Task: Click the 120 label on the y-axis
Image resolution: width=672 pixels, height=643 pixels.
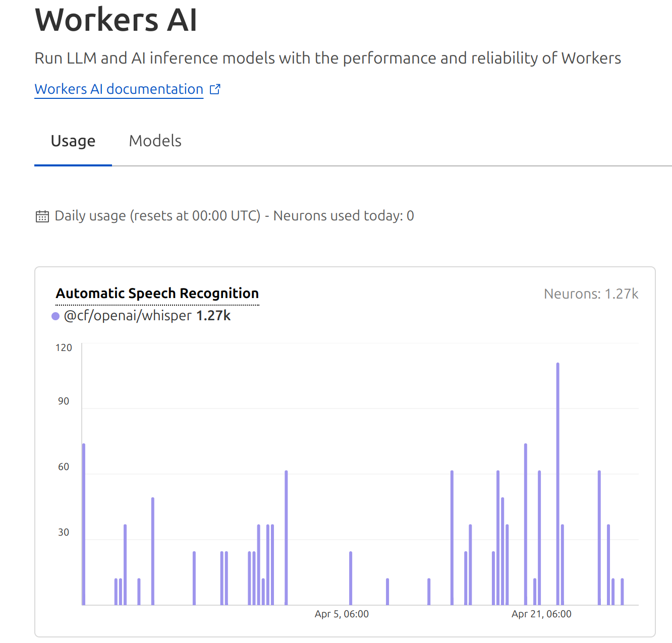Action: 64,348
